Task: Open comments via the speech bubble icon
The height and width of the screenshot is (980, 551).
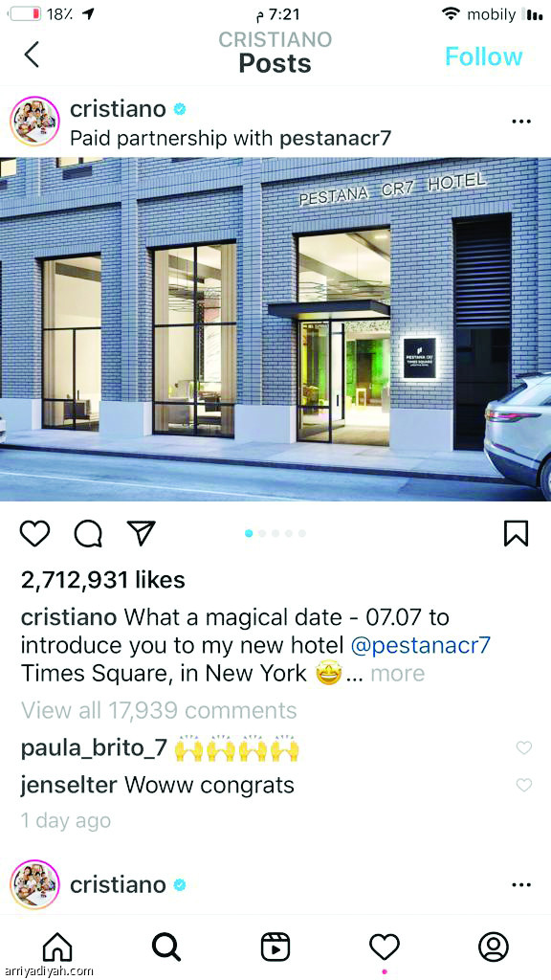Action: tap(88, 534)
